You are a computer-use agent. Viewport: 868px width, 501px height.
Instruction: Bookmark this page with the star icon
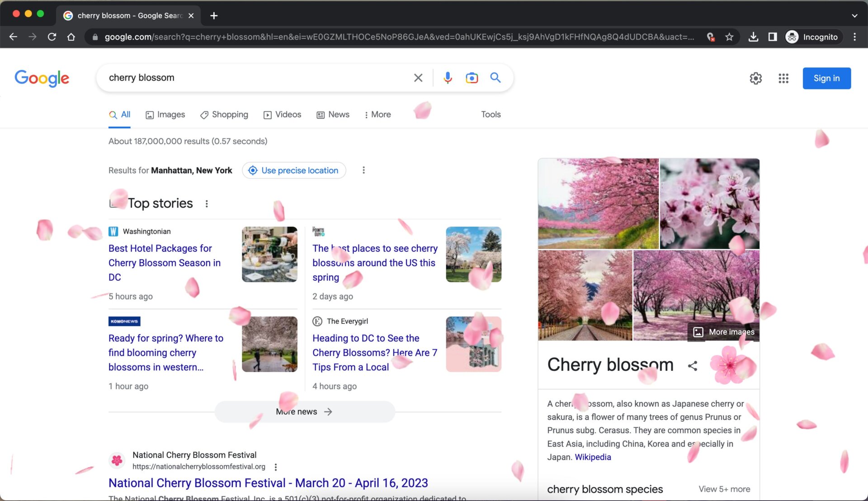click(729, 37)
